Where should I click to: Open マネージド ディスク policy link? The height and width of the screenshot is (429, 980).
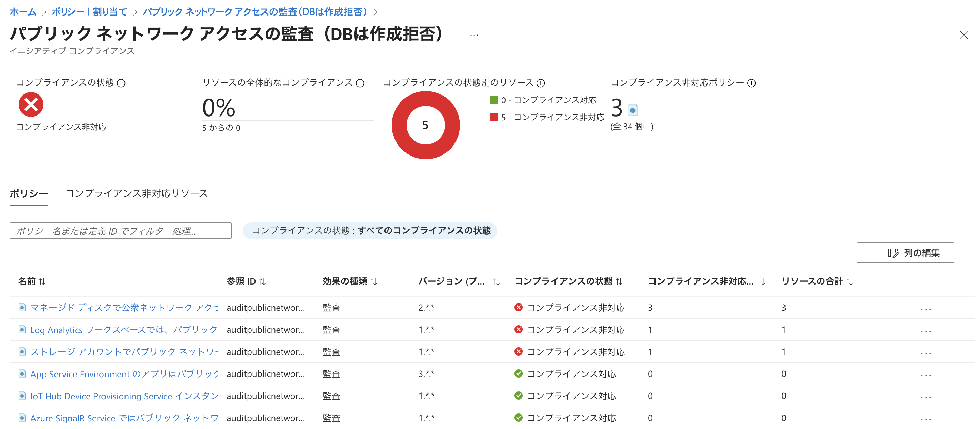pos(124,308)
